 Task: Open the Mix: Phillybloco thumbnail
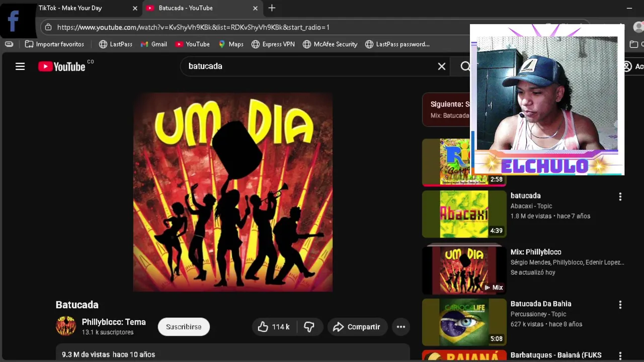click(x=464, y=270)
